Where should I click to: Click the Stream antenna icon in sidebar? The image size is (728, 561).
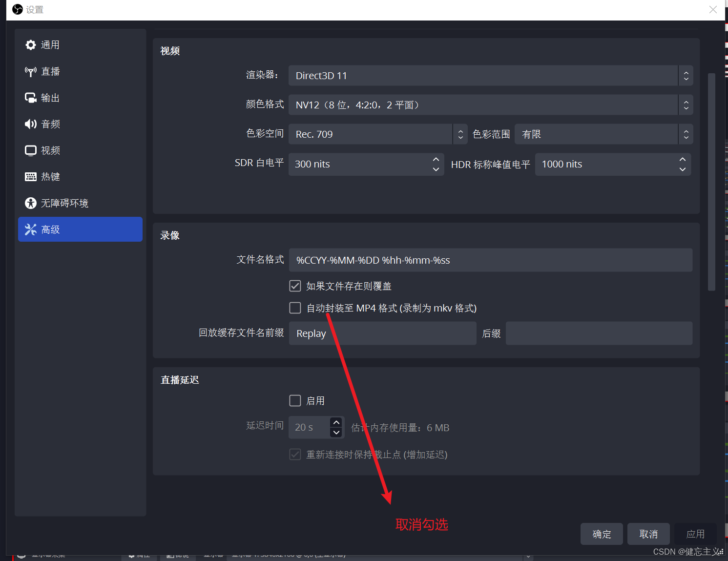coord(31,71)
